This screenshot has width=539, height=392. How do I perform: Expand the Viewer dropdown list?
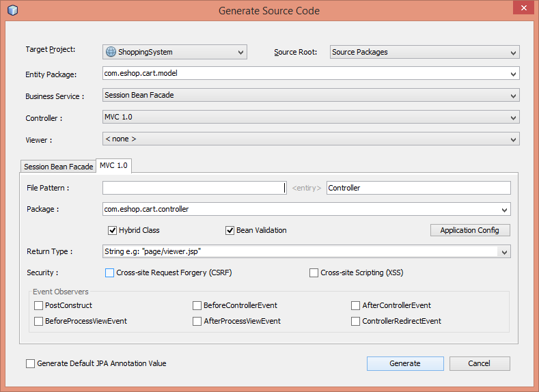[x=311, y=139]
